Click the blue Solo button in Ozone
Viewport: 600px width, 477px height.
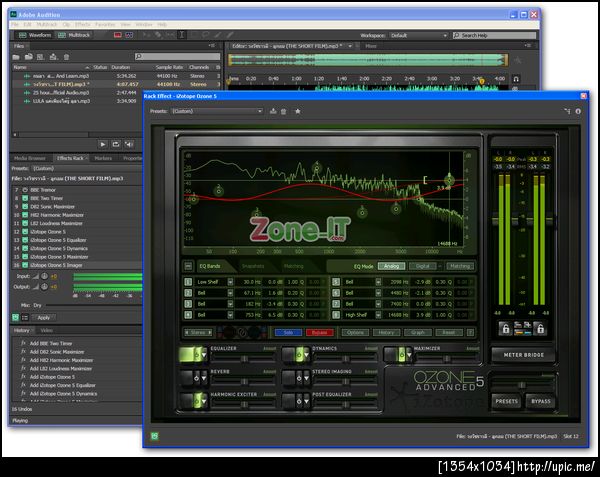(289, 332)
